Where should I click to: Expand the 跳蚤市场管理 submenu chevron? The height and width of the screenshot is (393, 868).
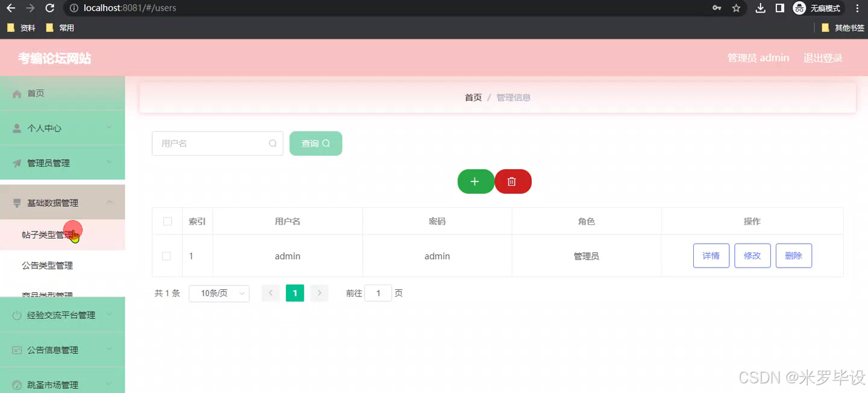tap(110, 384)
